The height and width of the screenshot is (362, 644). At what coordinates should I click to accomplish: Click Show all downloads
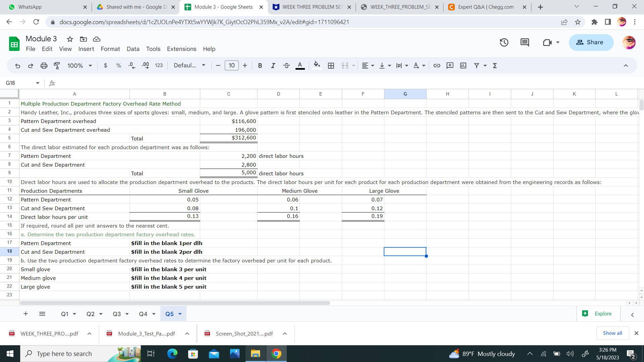pos(612,333)
